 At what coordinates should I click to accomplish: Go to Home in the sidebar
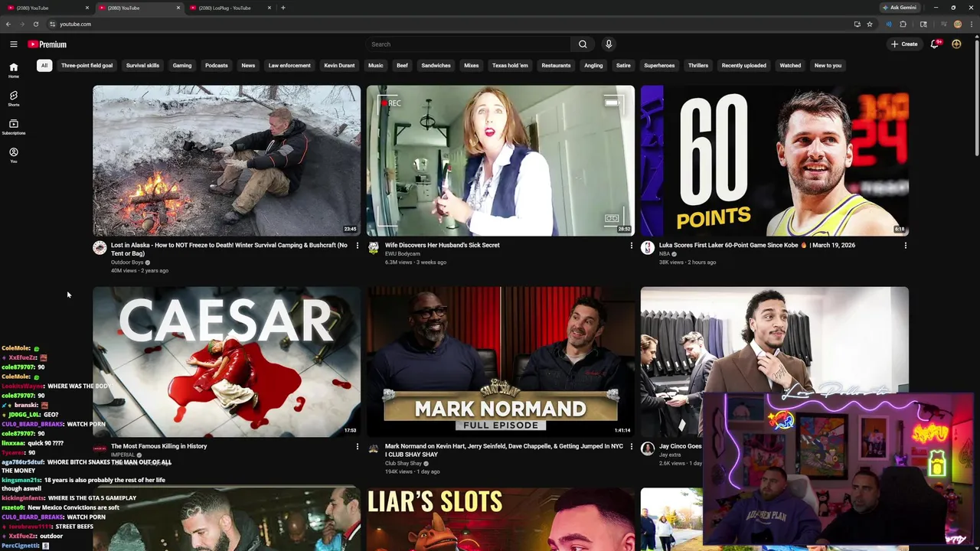pos(13,70)
